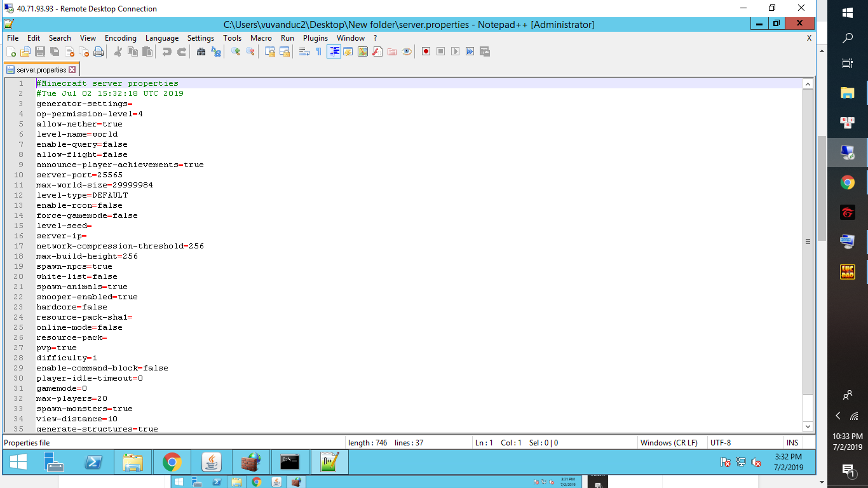This screenshot has height=488, width=868.
Task: Open the Language menu
Action: 162,38
